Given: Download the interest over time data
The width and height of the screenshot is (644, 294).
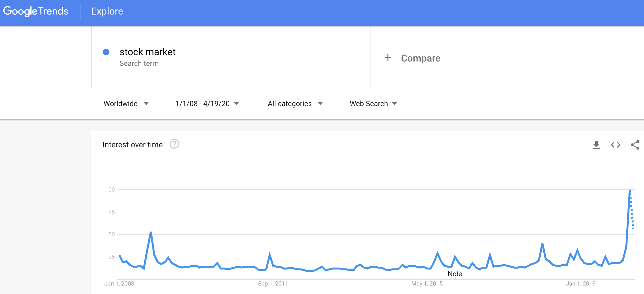Looking at the screenshot, I should click(x=596, y=145).
